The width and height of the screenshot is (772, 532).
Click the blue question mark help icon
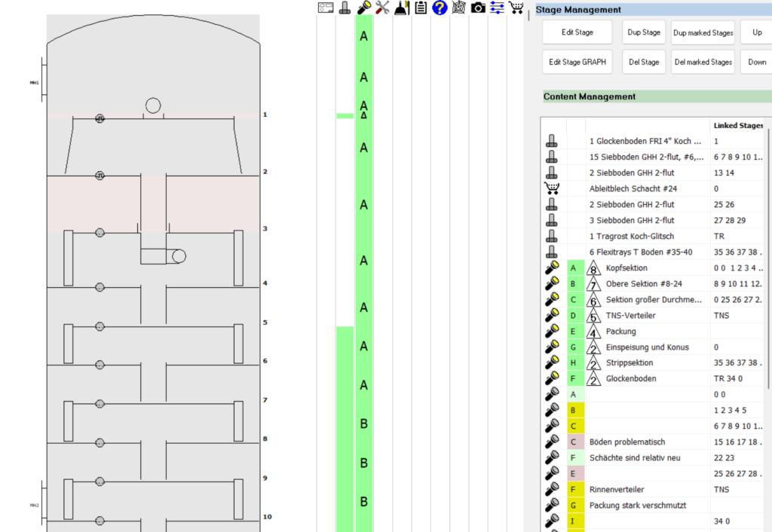tap(440, 8)
